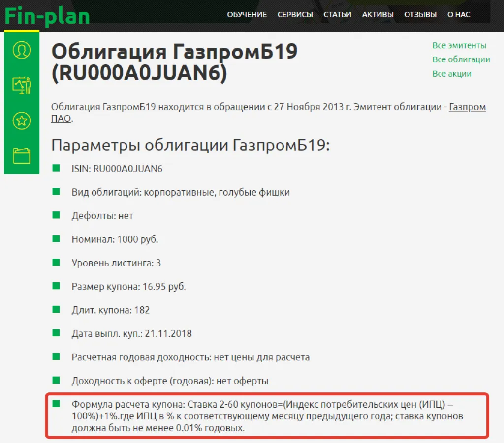Select СЕРВИСЫ in the top navigation
504x443 pixels.
294,14
